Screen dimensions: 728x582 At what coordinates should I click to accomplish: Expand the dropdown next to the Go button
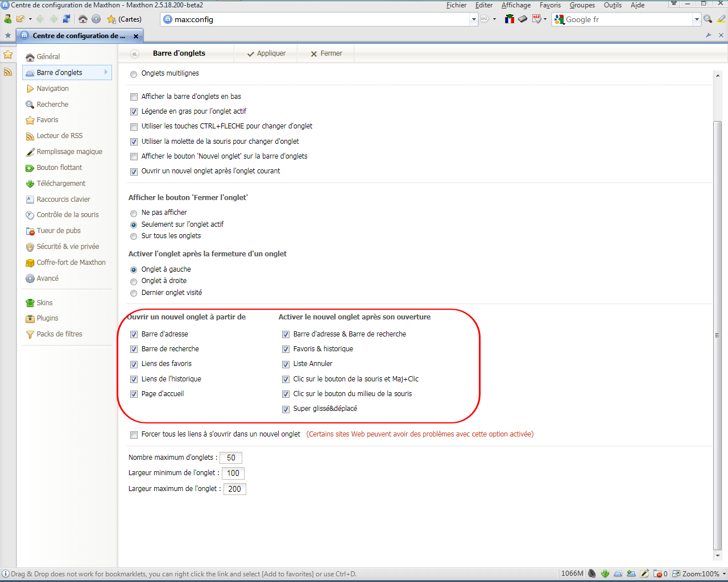click(494, 19)
